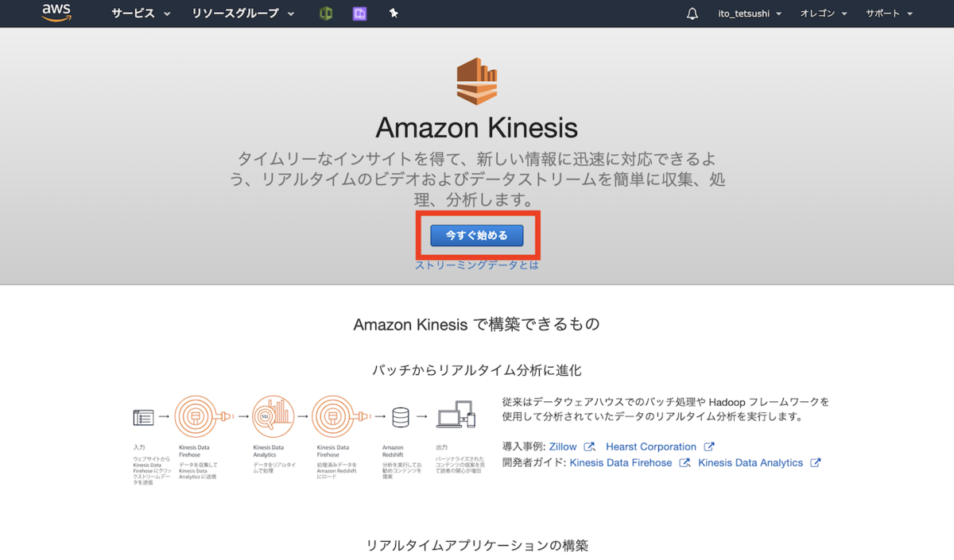
Task: Click the Amazon Redshift icon in the diagram
Action: click(x=401, y=416)
